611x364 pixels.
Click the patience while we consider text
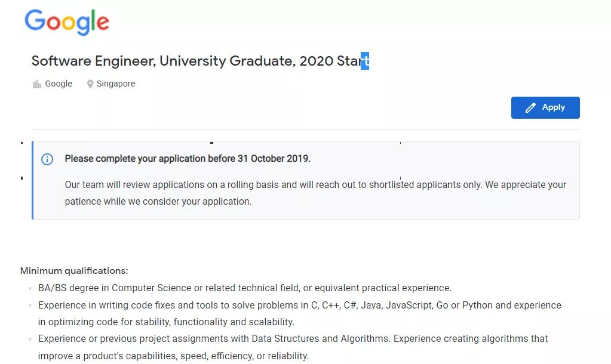(158, 201)
